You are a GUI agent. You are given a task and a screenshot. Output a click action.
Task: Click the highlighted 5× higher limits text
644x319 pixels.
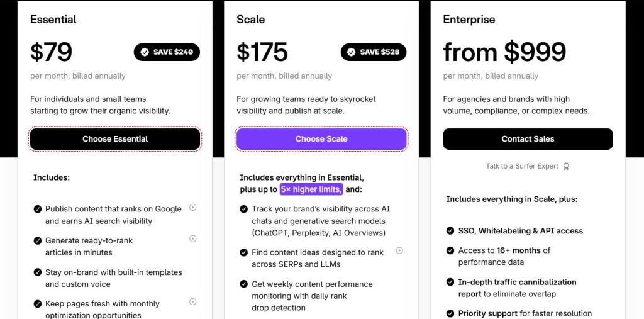pos(311,189)
